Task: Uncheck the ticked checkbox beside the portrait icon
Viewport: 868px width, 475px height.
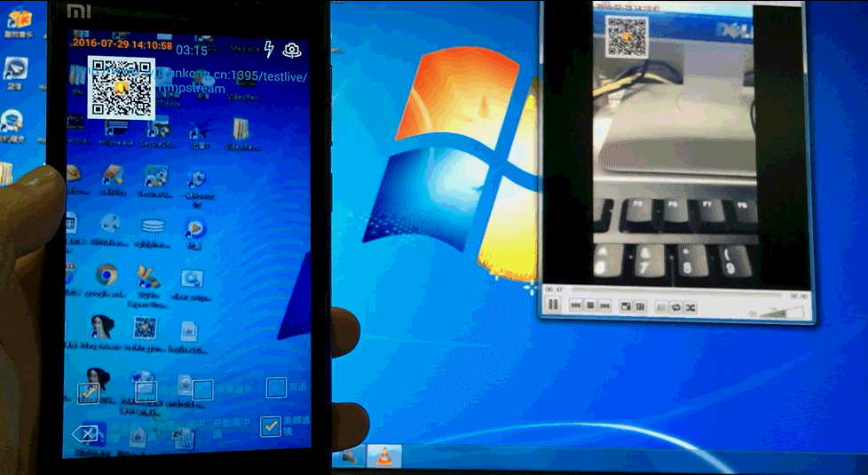Action: pyautogui.click(x=88, y=393)
